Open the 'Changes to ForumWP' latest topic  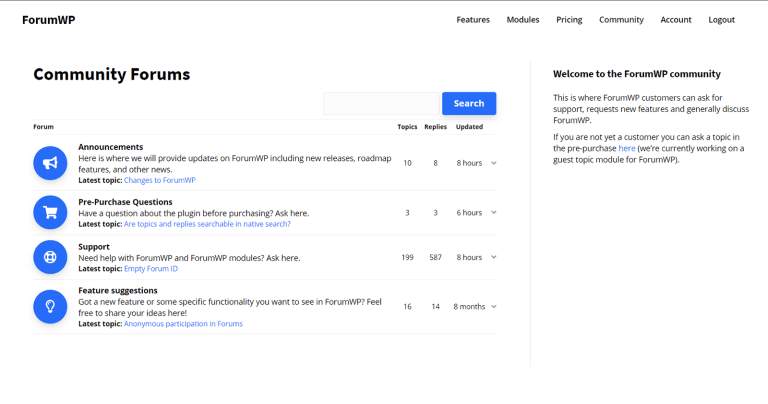(159, 181)
